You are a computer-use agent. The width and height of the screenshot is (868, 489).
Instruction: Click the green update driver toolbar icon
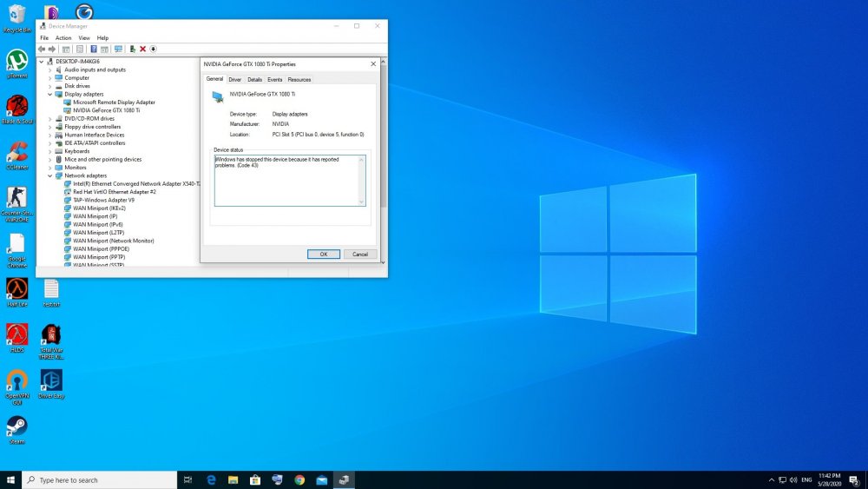(x=132, y=50)
